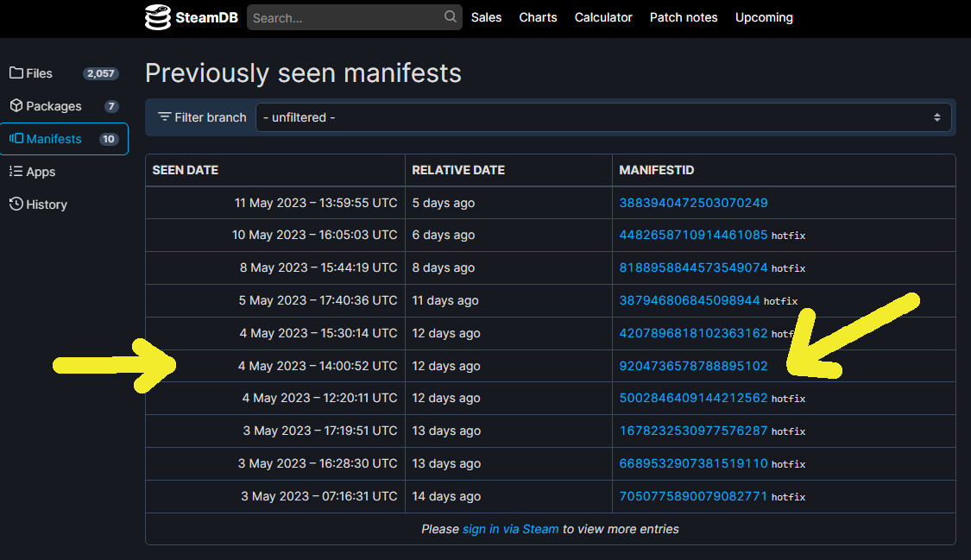Screen dimensions: 971x560
Task: Go to SteamDB home via brand text
Action: (x=207, y=17)
